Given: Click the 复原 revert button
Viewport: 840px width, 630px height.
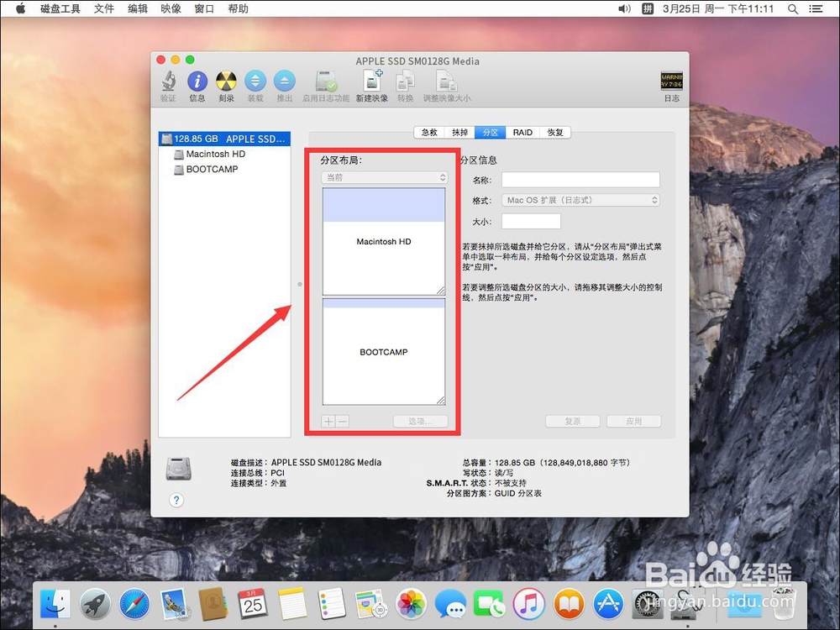Looking at the screenshot, I should click(x=573, y=422).
